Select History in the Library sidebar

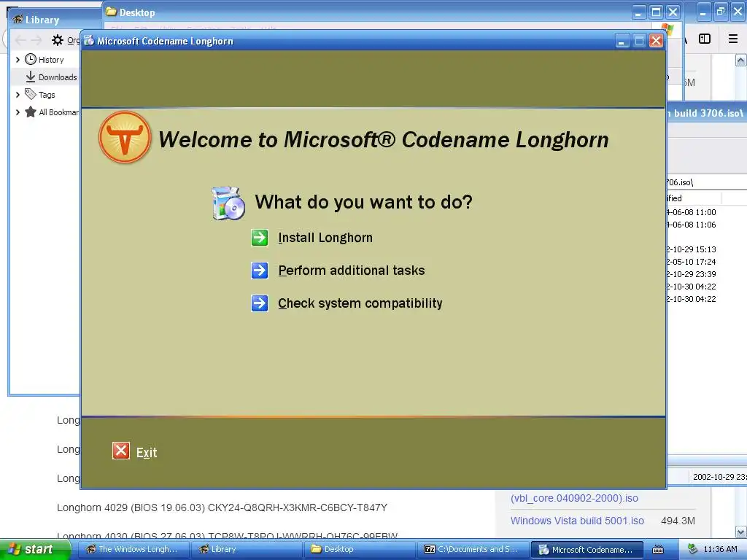(51, 60)
